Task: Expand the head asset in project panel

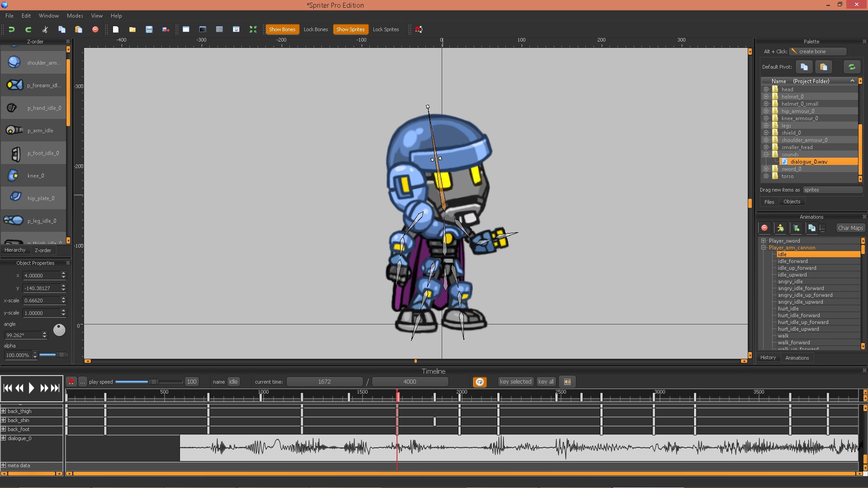Action: 767,89
